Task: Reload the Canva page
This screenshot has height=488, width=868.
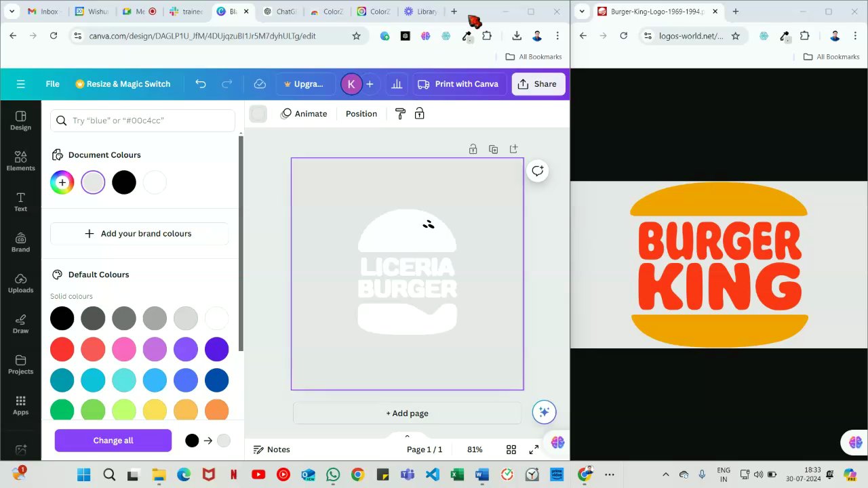Action: coord(54,36)
